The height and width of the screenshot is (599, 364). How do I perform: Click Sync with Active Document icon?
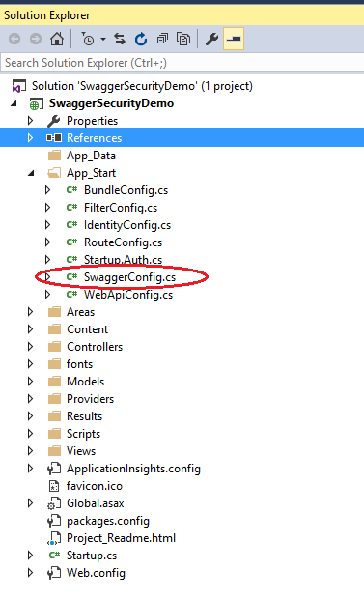point(120,39)
